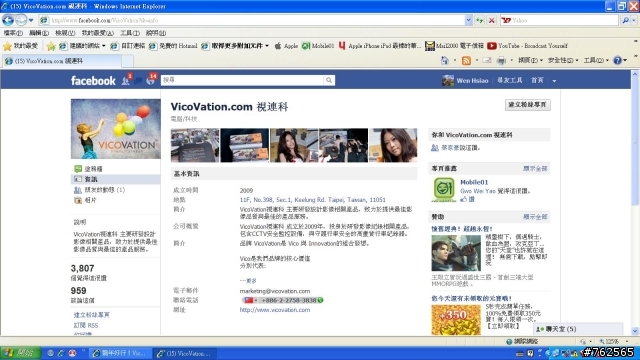Screen dimensions: 640x360
Task: Click the browser Forward arrow button
Action: coord(21,20)
